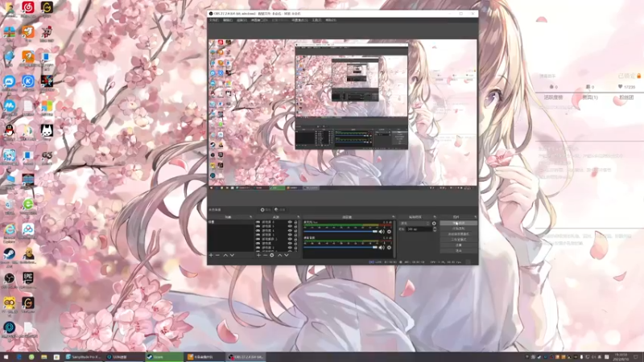Increase the transition duration with stepper arrows
This screenshot has height=362, width=644.
pyautogui.click(x=435, y=228)
